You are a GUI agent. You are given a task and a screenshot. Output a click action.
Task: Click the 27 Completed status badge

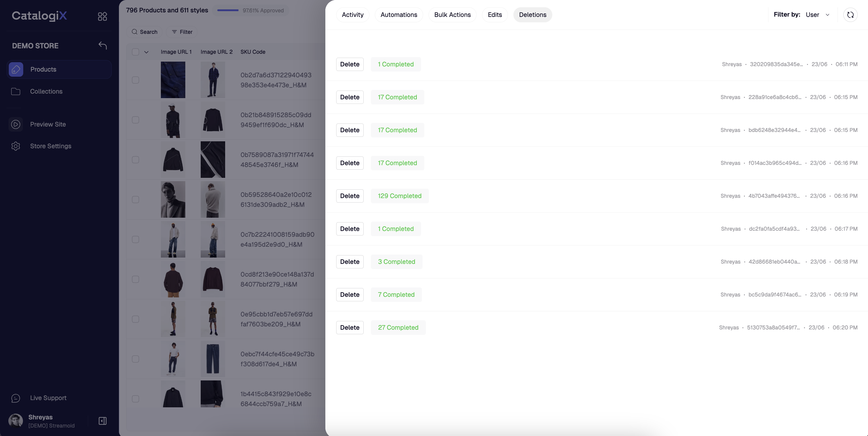tap(398, 327)
